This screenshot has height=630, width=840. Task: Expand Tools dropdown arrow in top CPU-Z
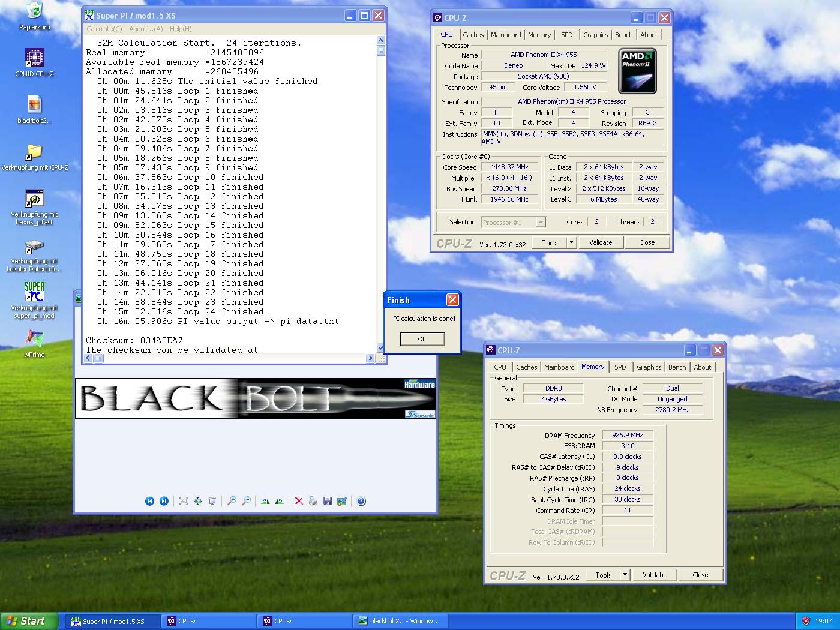(x=571, y=242)
